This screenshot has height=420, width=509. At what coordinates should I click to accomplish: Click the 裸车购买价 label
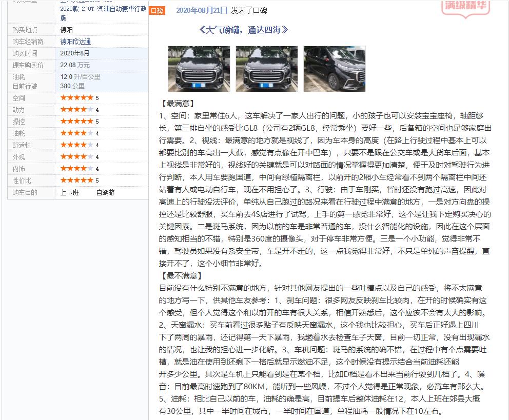coord(28,65)
